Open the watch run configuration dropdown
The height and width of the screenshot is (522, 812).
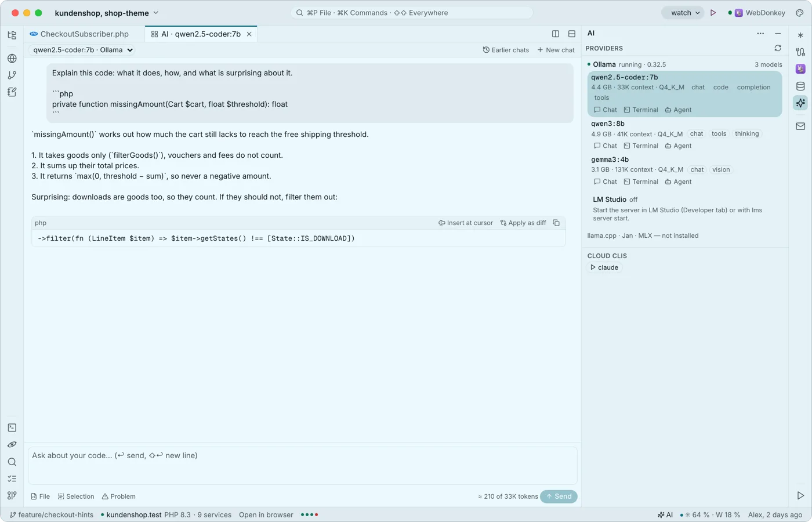pyautogui.click(x=683, y=13)
